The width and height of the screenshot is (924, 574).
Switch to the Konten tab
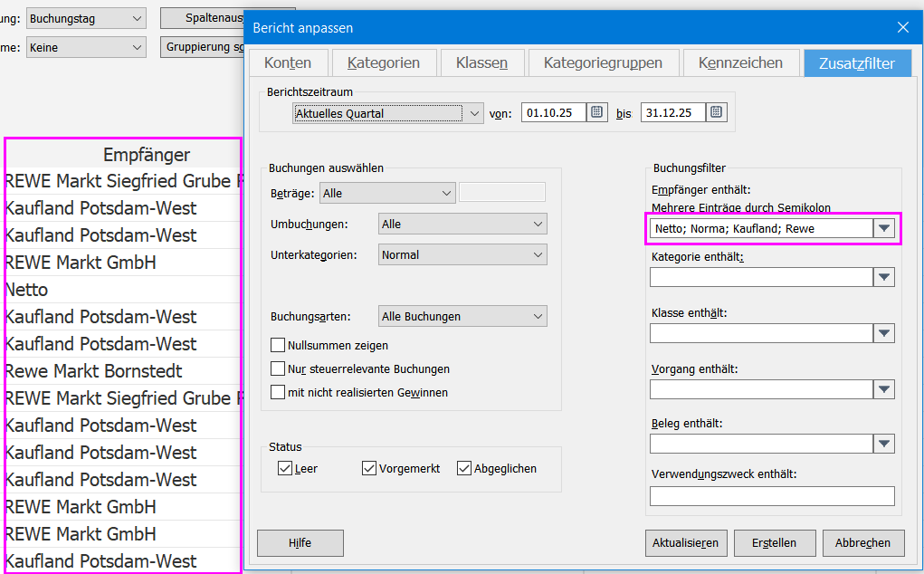point(288,62)
